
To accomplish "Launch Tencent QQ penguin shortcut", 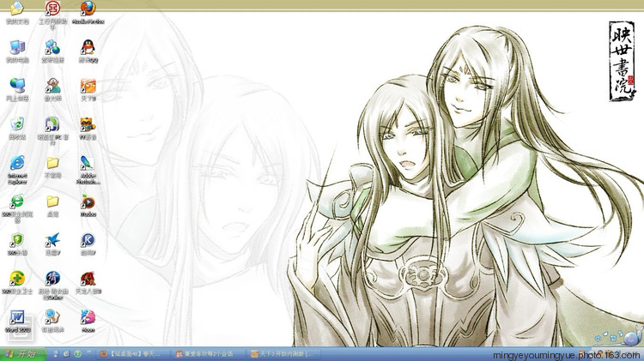I will click(88, 47).
